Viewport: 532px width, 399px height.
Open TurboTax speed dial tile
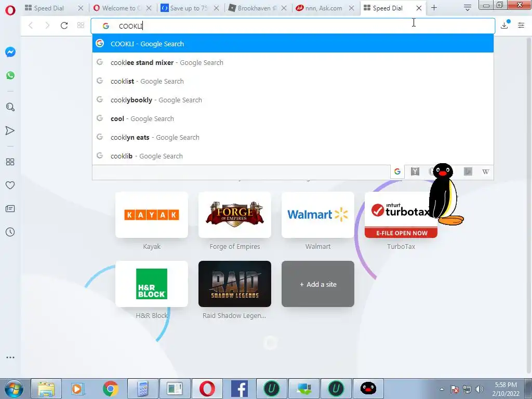(x=401, y=215)
